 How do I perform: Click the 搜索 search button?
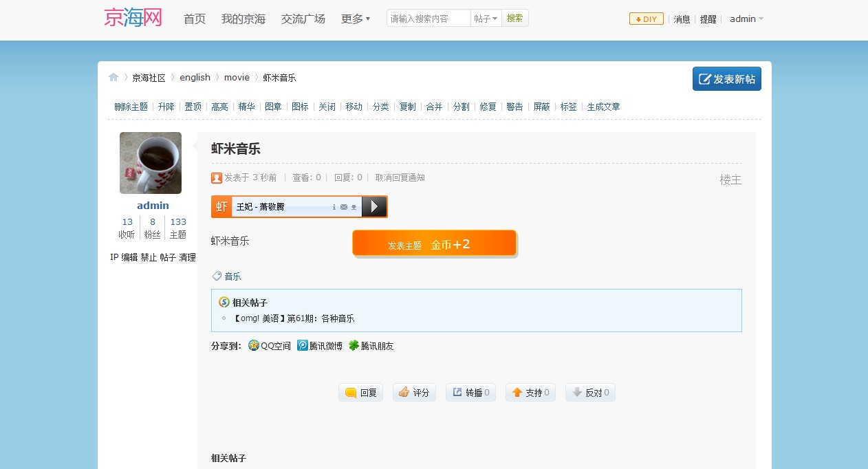pyautogui.click(x=515, y=19)
